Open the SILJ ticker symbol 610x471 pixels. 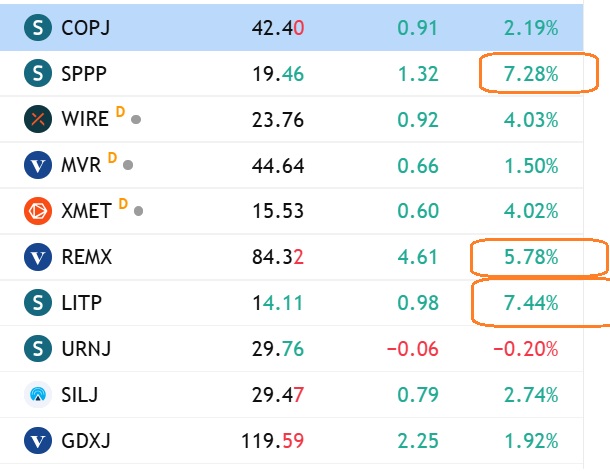tap(79, 394)
